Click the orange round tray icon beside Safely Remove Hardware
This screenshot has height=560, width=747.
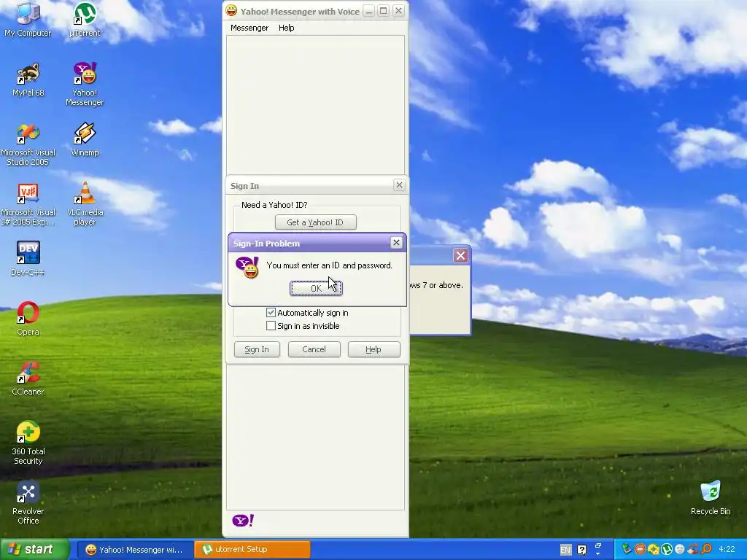coord(640,550)
